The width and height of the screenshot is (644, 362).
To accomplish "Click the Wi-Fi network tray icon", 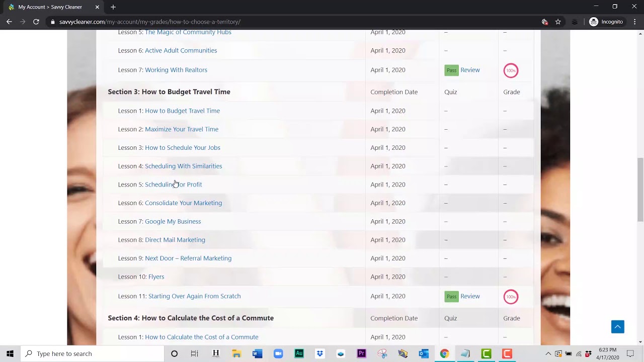I will pos(579,353).
